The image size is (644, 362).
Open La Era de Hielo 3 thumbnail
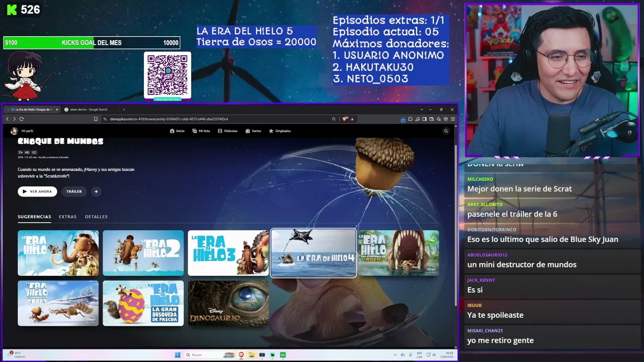pyautogui.click(x=228, y=253)
